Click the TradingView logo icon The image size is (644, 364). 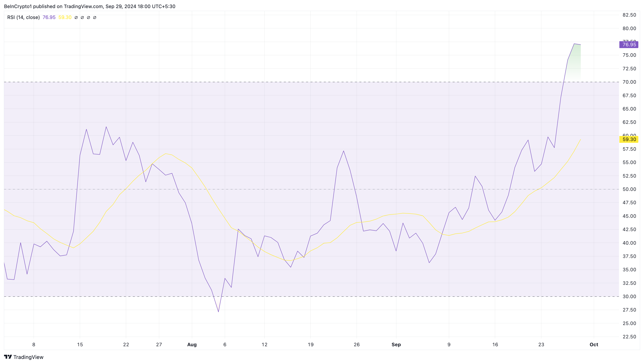[8, 357]
